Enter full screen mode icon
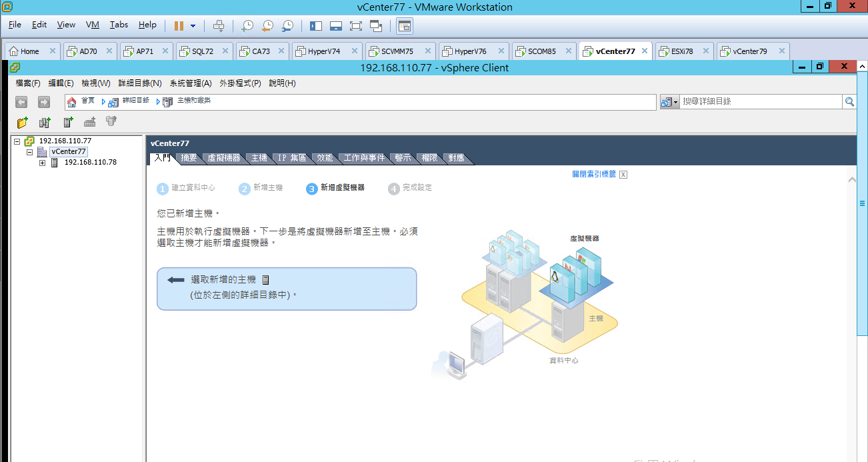Screen dimensions: 868x462 tap(356, 26)
